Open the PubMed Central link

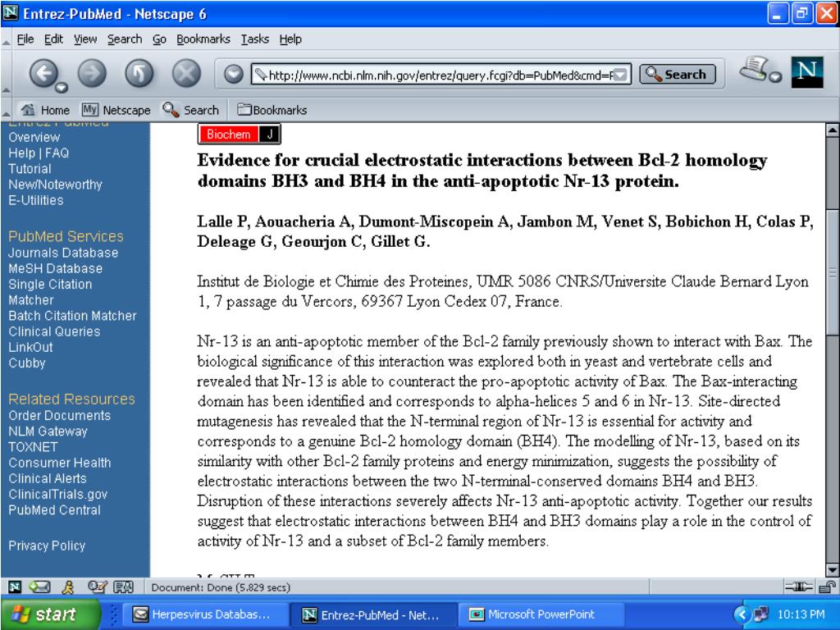pos(54,509)
